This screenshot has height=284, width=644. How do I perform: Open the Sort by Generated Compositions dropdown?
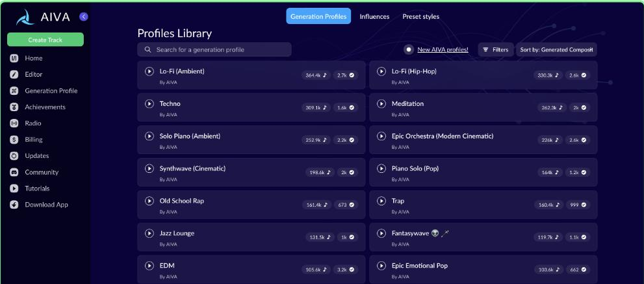[x=556, y=50]
